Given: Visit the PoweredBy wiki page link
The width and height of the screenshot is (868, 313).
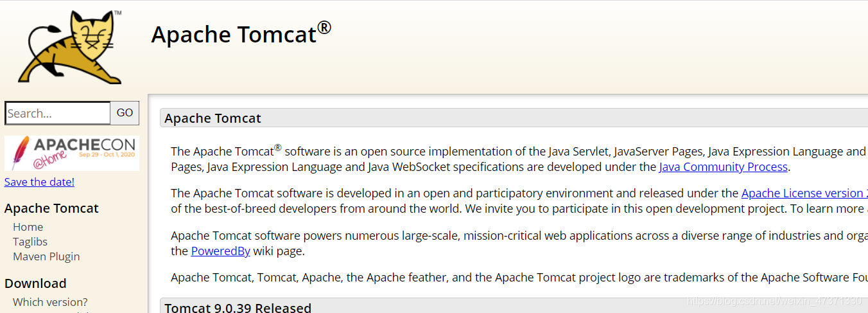Looking at the screenshot, I should [220, 251].
